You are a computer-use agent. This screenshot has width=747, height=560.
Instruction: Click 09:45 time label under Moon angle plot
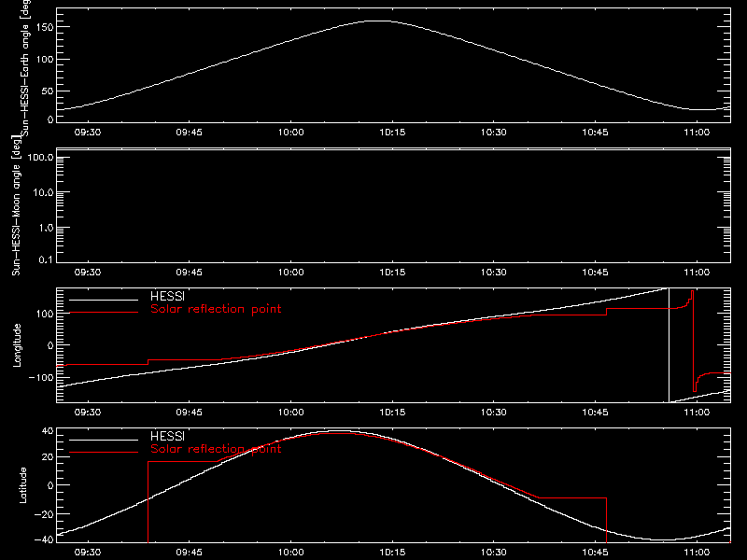point(190,273)
